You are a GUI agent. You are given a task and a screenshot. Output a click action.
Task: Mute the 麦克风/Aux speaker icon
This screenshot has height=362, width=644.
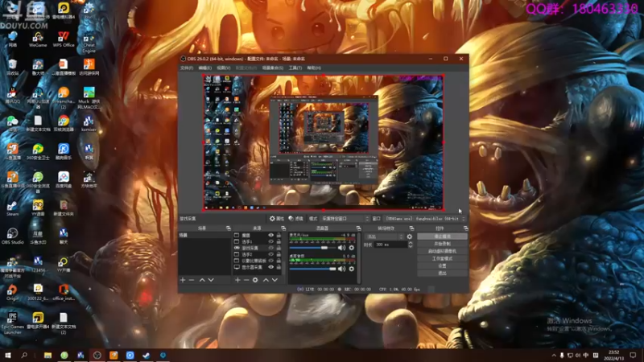tap(341, 248)
